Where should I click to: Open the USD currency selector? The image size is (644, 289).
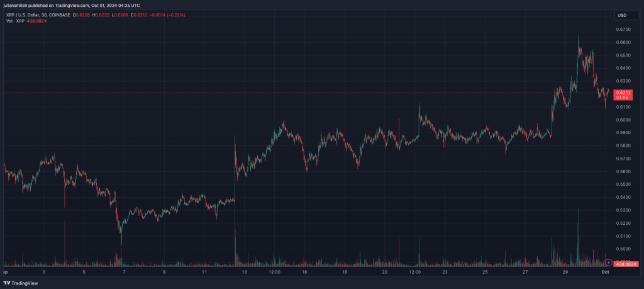pos(627,16)
